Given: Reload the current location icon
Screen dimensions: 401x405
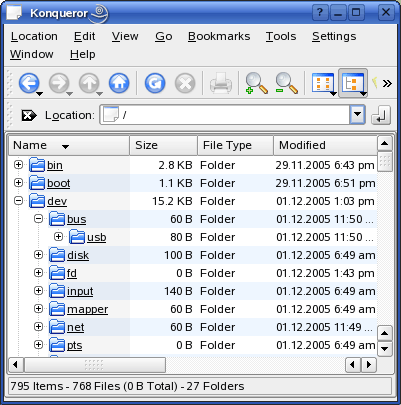Looking at the screenshot, I should (155, 83).
